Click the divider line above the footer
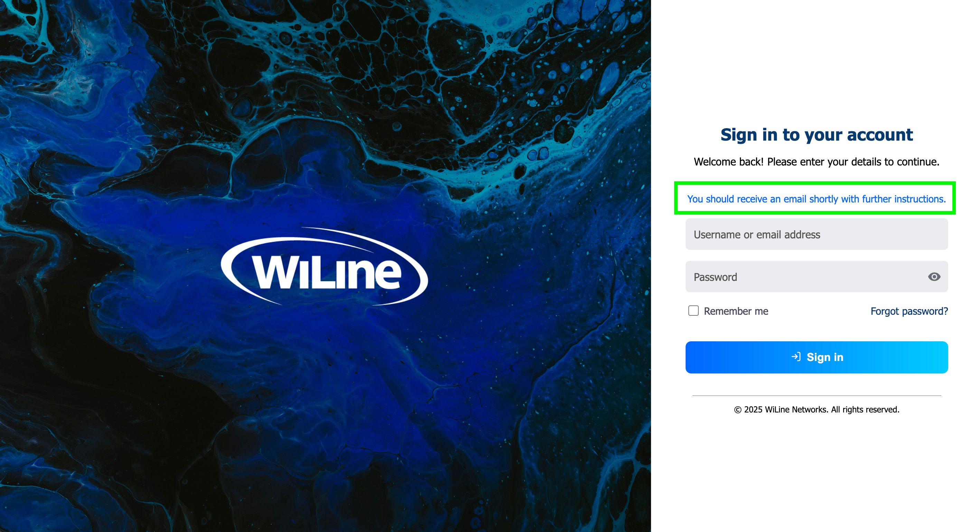The image size is (980, 532). coord(817,396)
